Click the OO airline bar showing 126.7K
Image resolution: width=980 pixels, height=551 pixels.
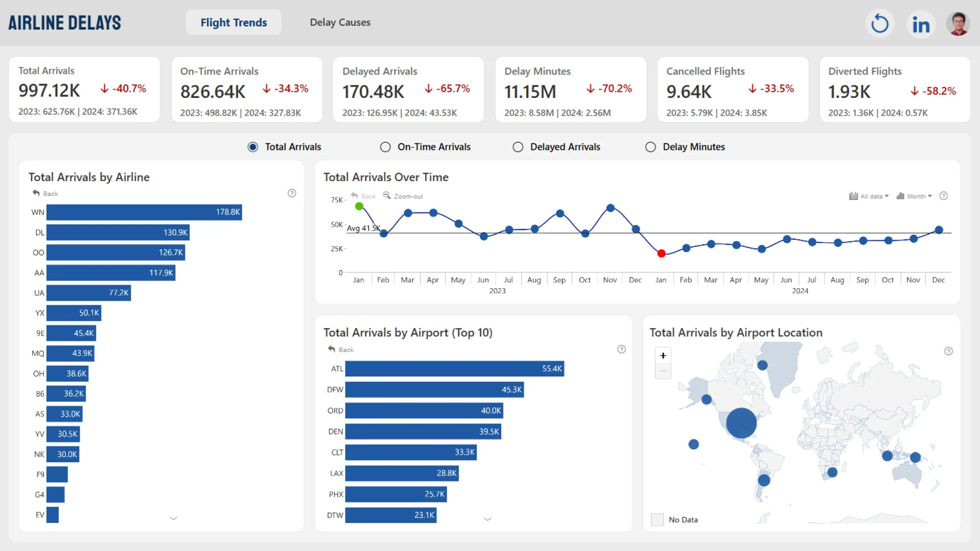click(116, 253)
